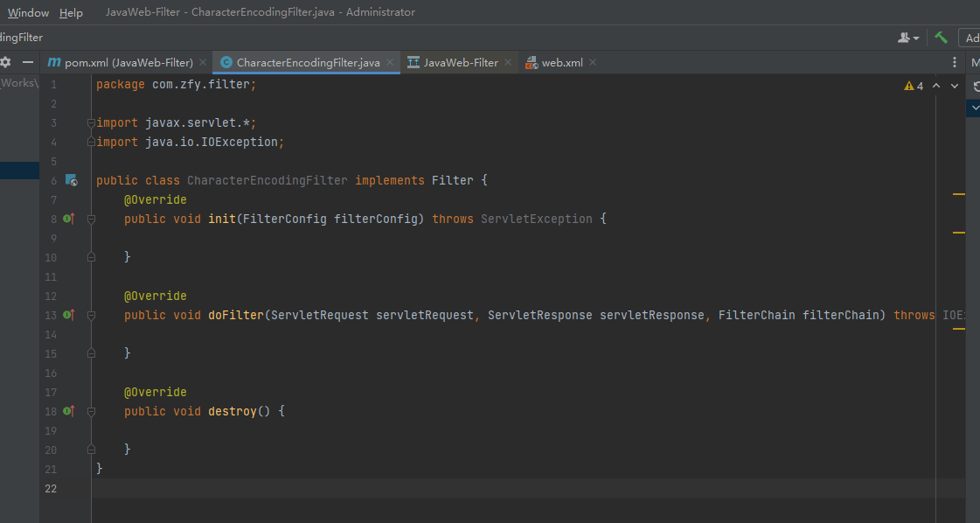Collapse the init method fold marker

[x=91, y=219]
